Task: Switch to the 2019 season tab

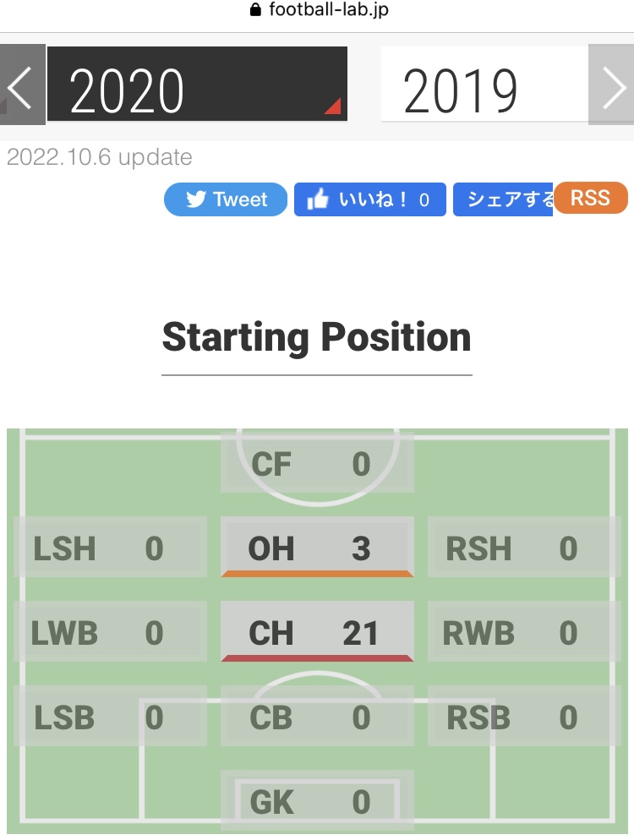Action: click(x=484, y=85)
